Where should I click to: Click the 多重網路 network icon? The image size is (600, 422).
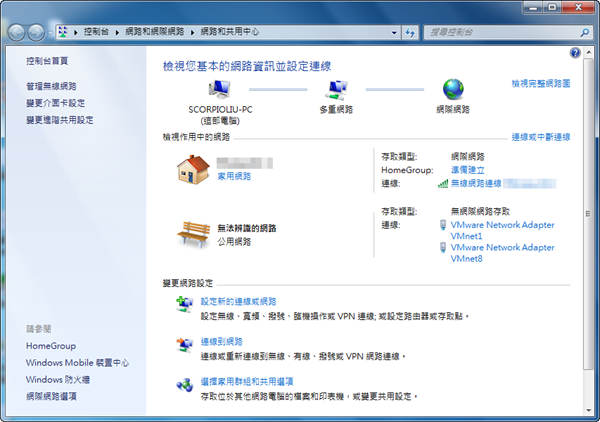(x=336, y=90)
